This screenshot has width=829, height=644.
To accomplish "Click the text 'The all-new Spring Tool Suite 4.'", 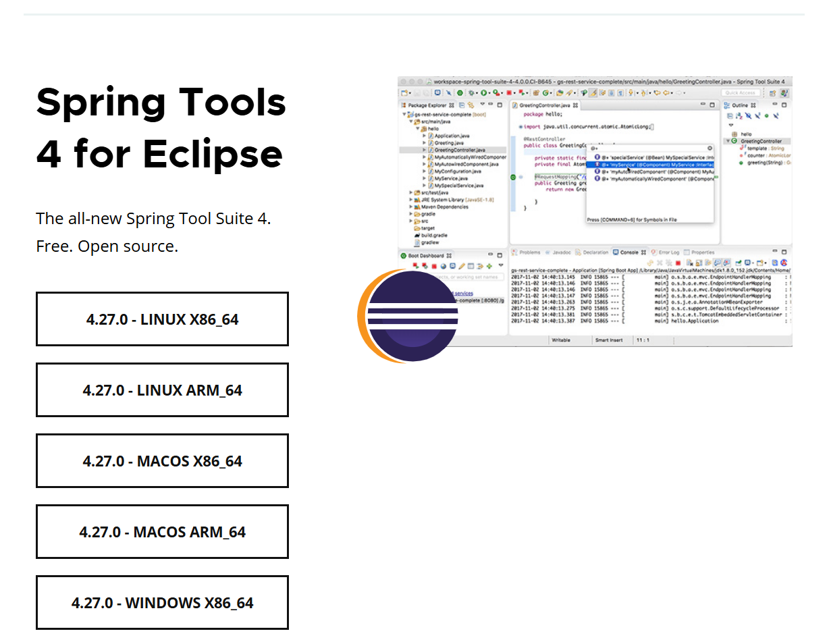I will pyautogui.click(x=153, y=219).
